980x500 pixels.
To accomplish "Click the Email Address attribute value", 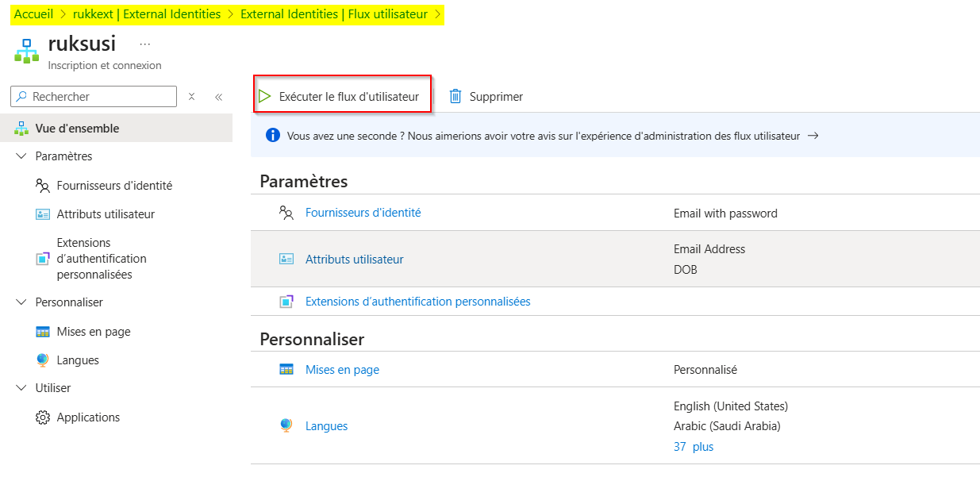I will (709, 248).
